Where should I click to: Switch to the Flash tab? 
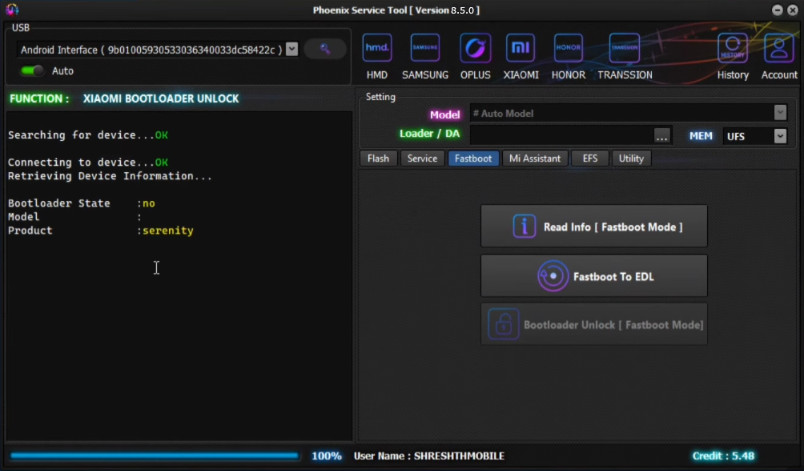[x=378, y=158]
